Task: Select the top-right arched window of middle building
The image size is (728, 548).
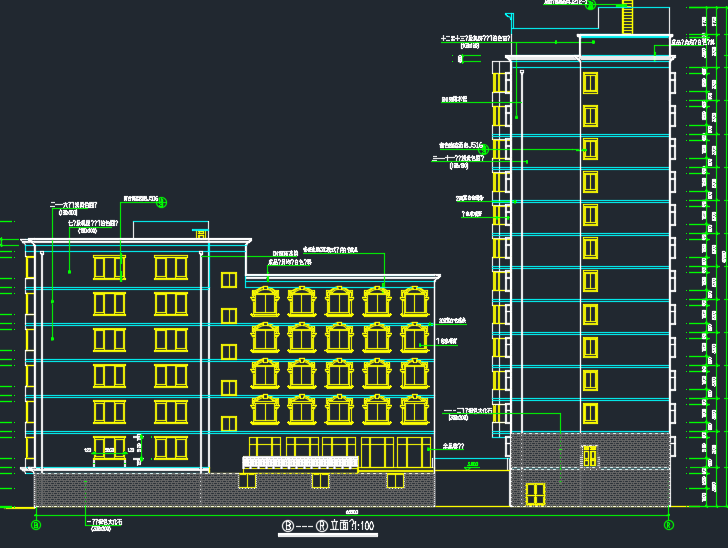Action: (x=414, y=300)
